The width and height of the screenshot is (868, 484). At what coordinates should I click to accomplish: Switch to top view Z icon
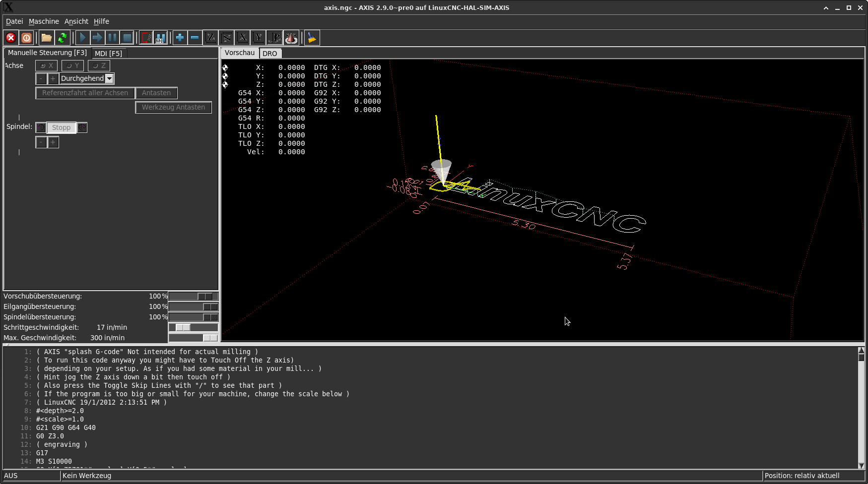pos(211,38)
